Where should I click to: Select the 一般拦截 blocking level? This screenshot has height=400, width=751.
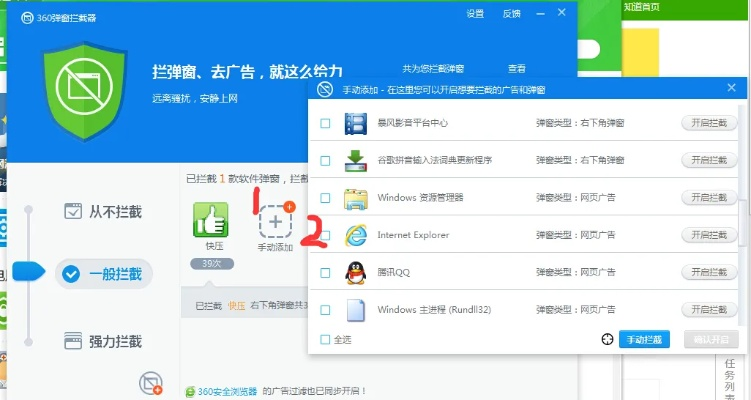104,274
